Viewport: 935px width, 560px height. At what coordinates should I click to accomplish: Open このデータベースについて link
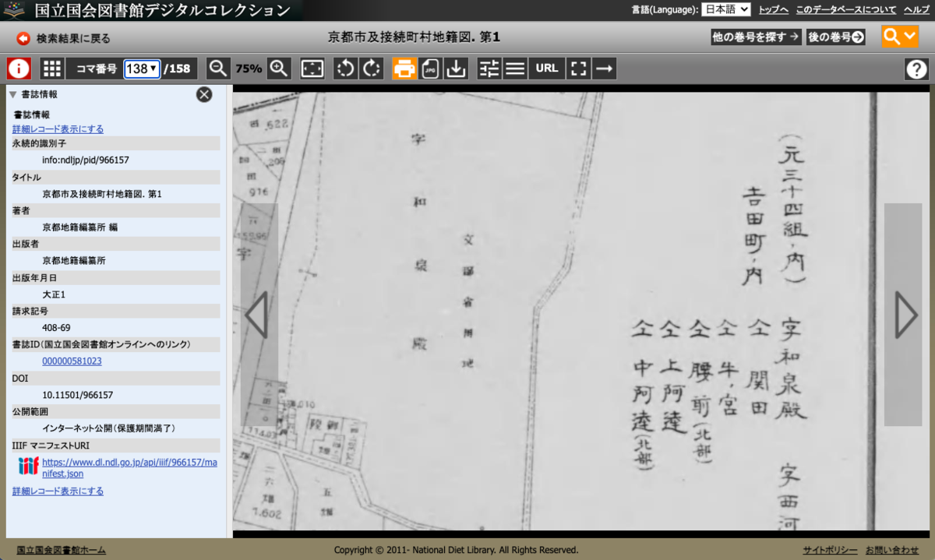[845, 9]
